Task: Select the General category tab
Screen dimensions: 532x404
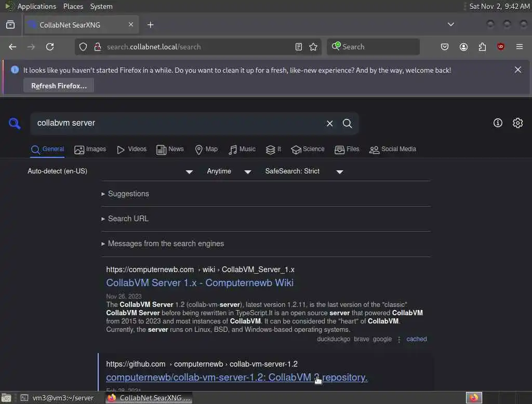Action: click(47, 150)
